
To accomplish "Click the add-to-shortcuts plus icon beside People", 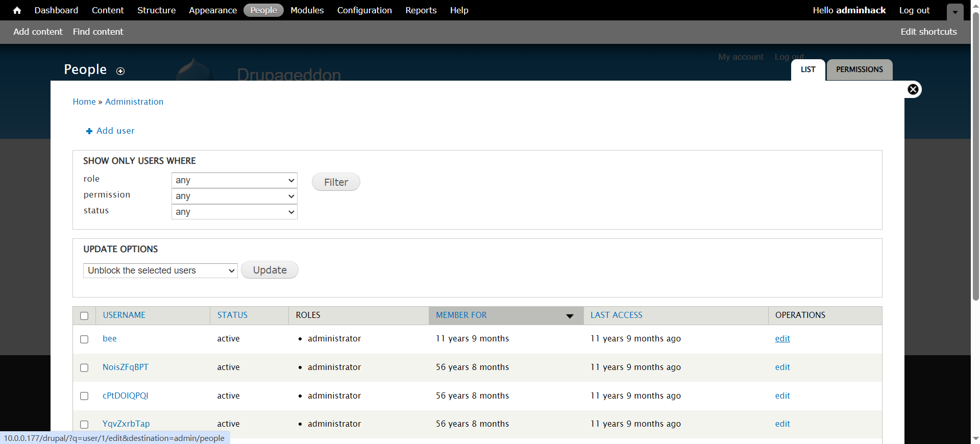I will (x=120, y=71).
